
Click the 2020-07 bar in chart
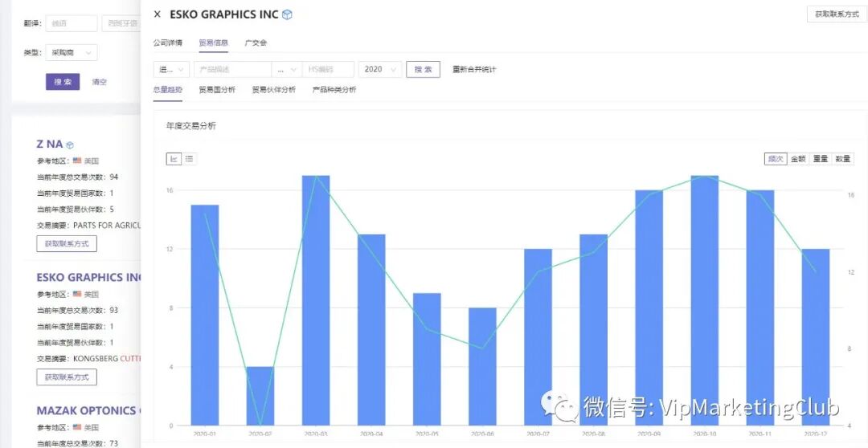(x=538, y=337)
